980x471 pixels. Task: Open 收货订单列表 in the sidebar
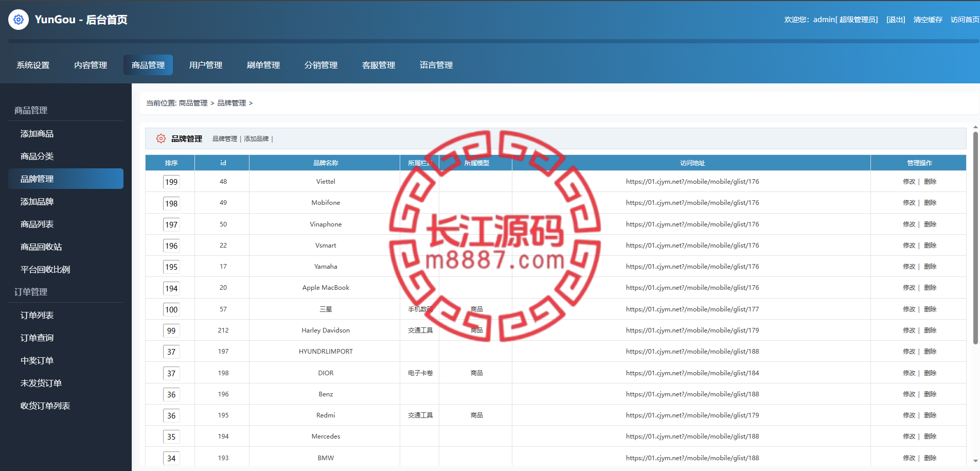66,406
